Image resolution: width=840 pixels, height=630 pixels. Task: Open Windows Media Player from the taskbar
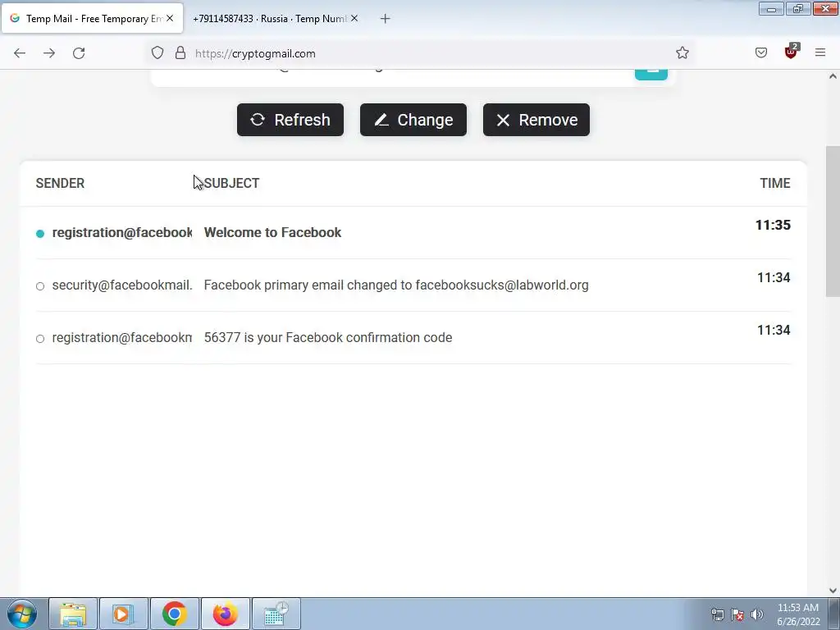[x=124, y=614]
